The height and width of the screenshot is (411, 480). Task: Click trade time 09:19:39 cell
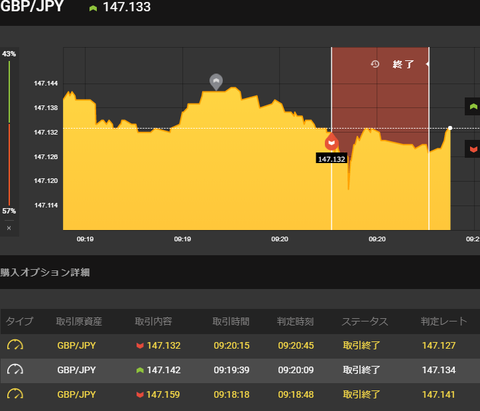(x=231, y=370)
